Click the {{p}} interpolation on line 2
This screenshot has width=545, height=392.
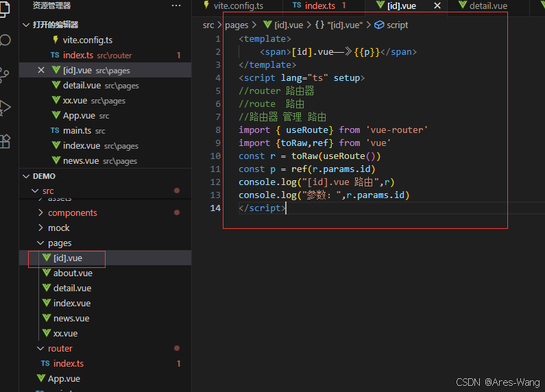[x=367, y=52]
